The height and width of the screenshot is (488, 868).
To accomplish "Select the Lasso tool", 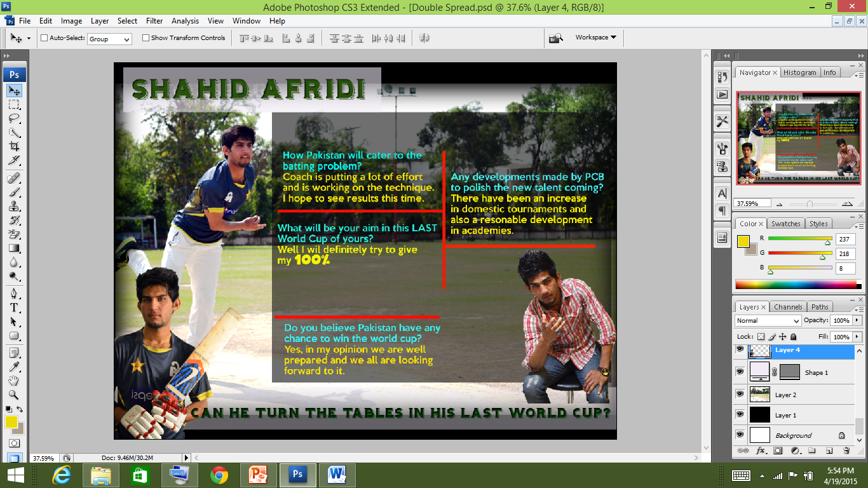I will (14, 118).
